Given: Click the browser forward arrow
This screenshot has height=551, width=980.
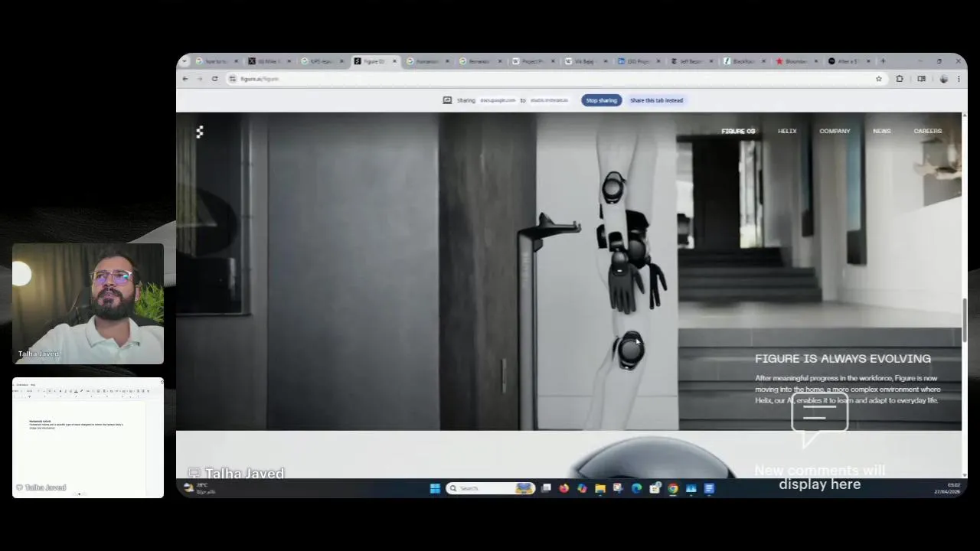Looking at the screenshot, I should pos(200,79).
